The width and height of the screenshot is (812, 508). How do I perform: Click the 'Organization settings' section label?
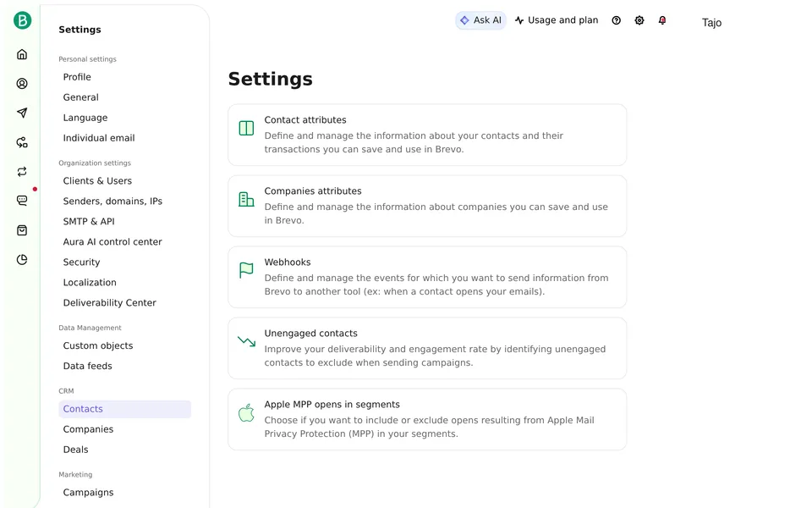(95, 163)
